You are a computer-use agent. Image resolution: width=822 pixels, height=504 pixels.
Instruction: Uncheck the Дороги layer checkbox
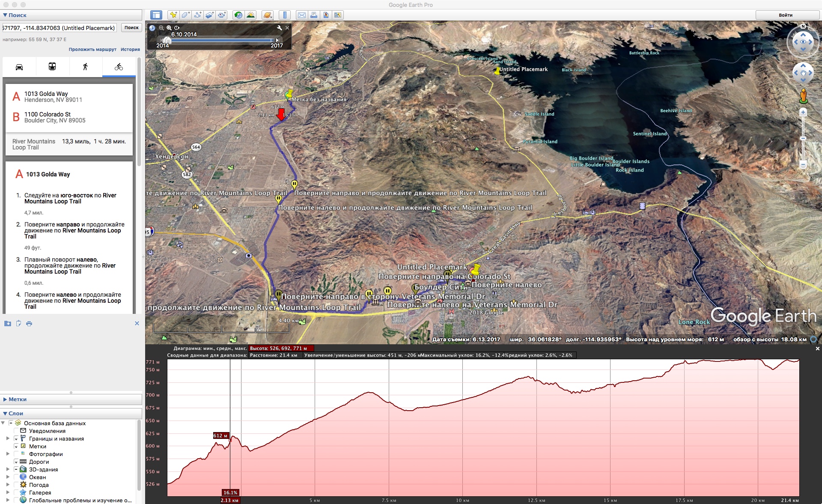point(16,462)
